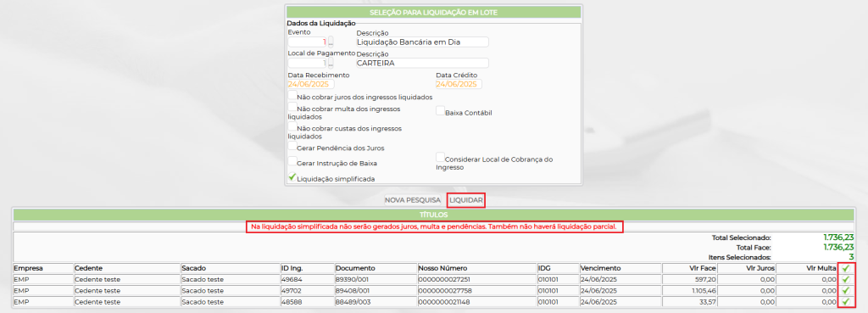Open the Local de Pagamento lookup button

331,63
